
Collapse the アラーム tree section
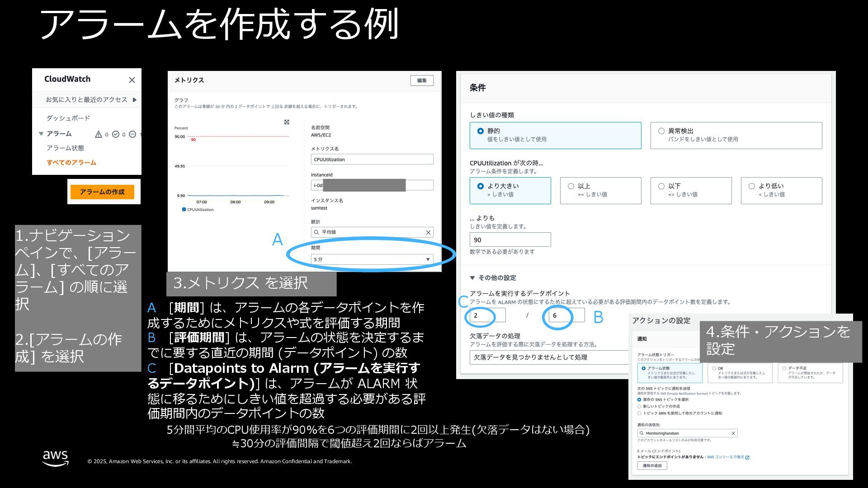pos(41,134)
